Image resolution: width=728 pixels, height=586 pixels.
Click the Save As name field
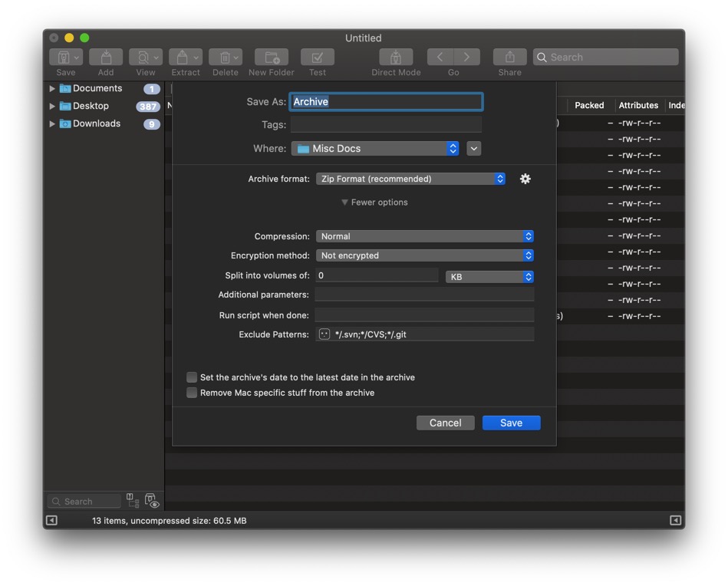tap(386, 102)
